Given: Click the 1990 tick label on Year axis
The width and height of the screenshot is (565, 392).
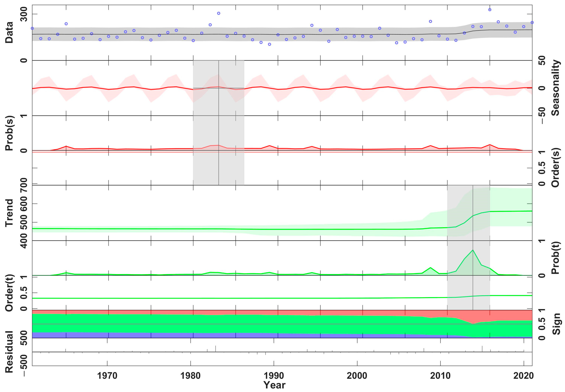Looking at the screenshot, I should coord(274,376).
